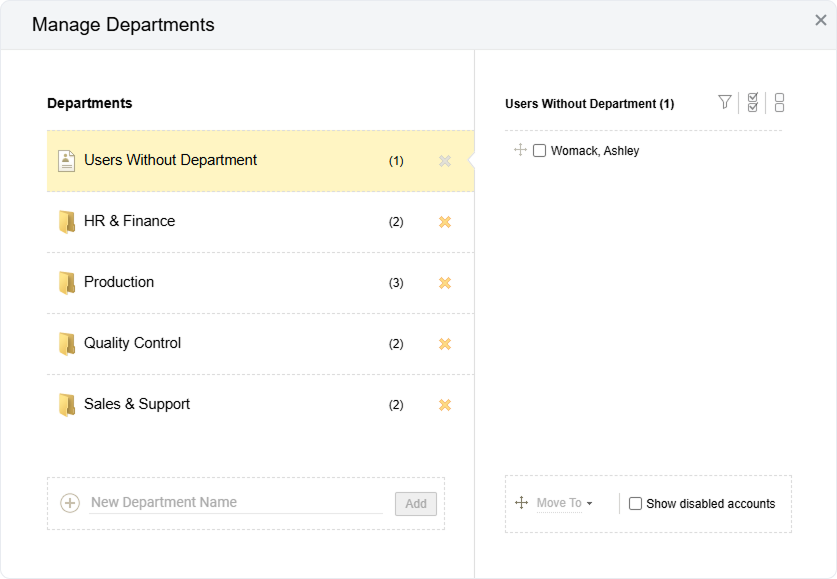The width and height of the screenshot is (837, 579).
Task: Click the document icon for Users Without Department
Action: tap(64, 158)
